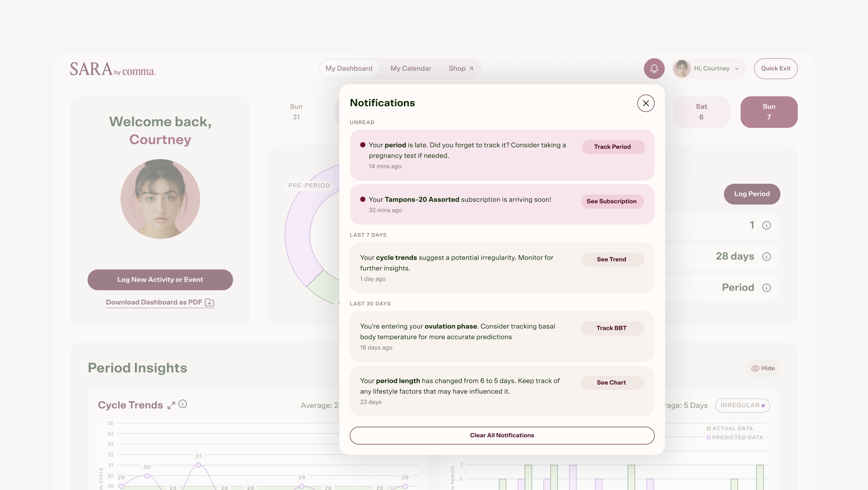The width and height of the screenshot is (868, 490).
Task: Toggle the IRREGULAR status badge
Action: tap(742, 405)
